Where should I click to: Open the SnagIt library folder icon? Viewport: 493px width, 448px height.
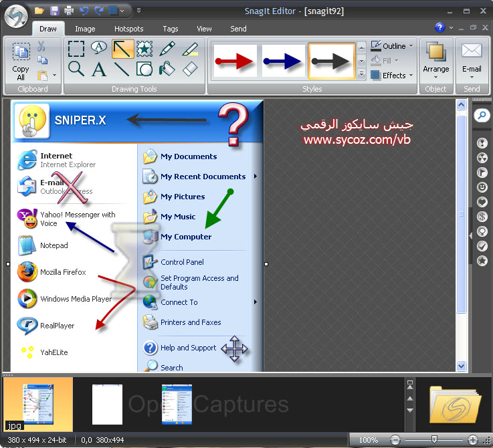455,405
